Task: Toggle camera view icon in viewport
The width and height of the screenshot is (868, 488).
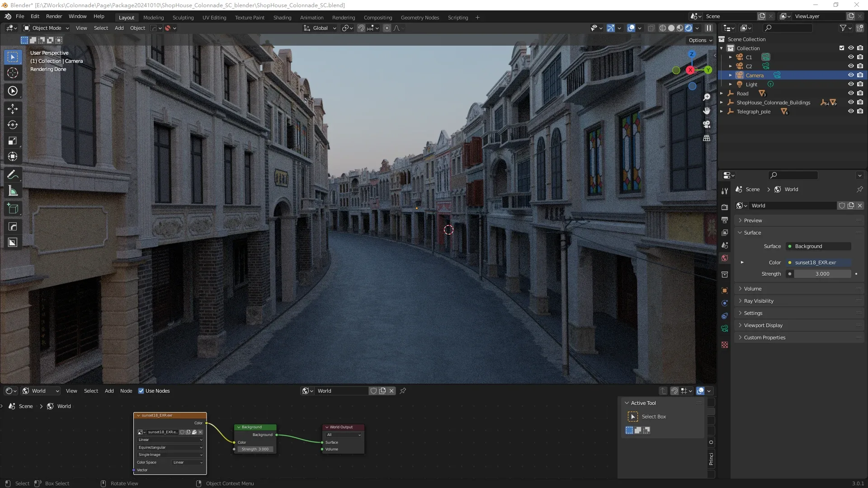Action: pyautogui.click(x=707, y=124)
